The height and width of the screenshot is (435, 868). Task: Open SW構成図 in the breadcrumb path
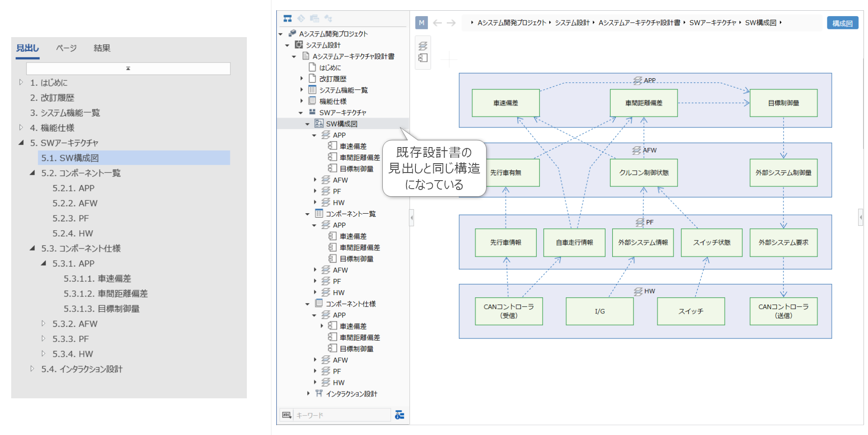click(760, 23)
